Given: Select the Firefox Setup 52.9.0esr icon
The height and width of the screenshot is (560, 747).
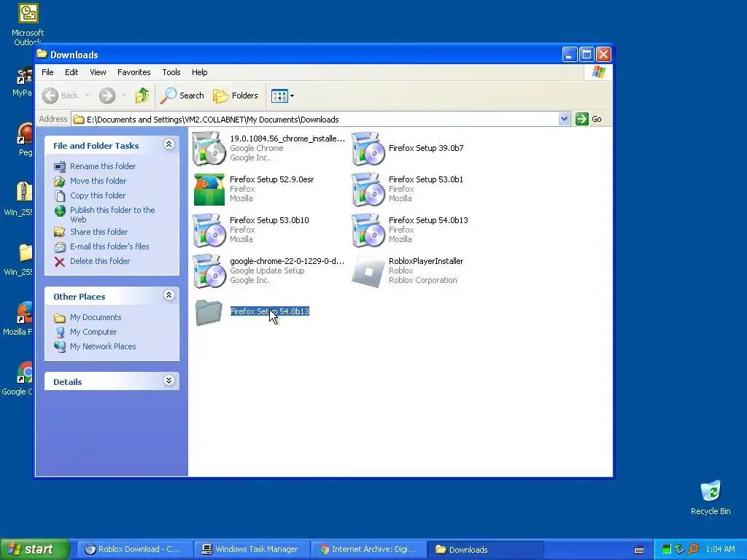Looking at the screenshot, I should (x=209, y=190).
